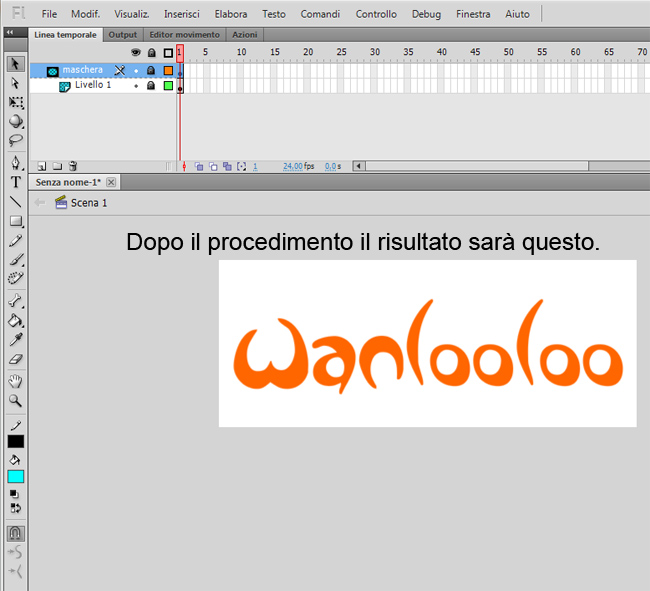Toggle outlines for all layers header
Image resolution: width=650 pixels, height=591 pixels.
pyautogui.click(x=168, y=53)
